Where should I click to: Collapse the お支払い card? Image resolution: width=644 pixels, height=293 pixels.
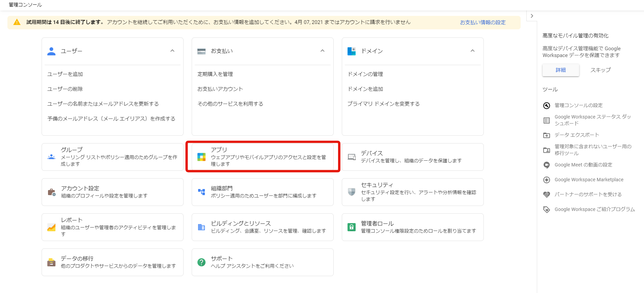323,51
